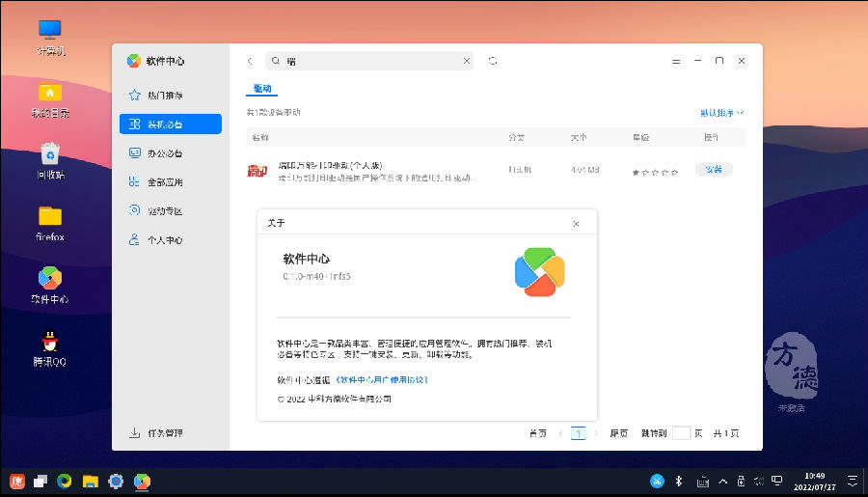Click the refresh icon next to search
The width and height of the screenshot is (868, 497).
493,61
